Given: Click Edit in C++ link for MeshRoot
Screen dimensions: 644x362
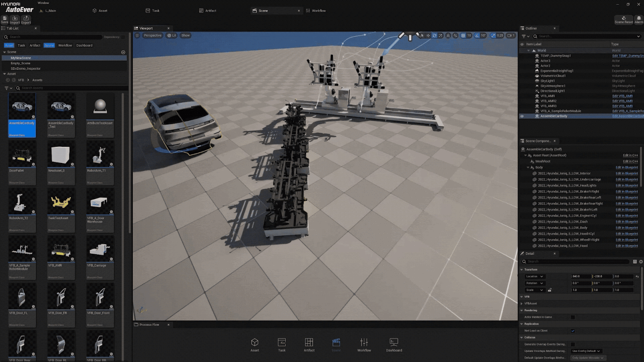Looking at the screenshot, I should tap(630, 161).
